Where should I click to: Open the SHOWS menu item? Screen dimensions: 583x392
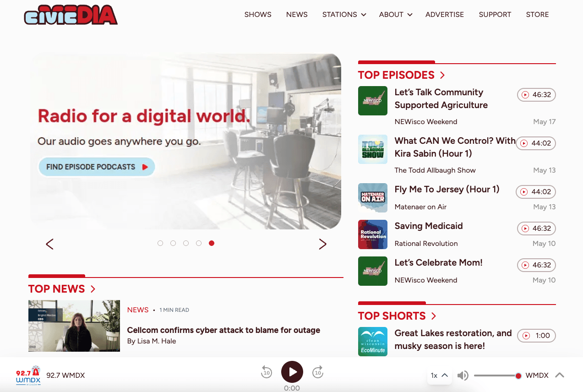pyautogui.click(x=258, y=15)
